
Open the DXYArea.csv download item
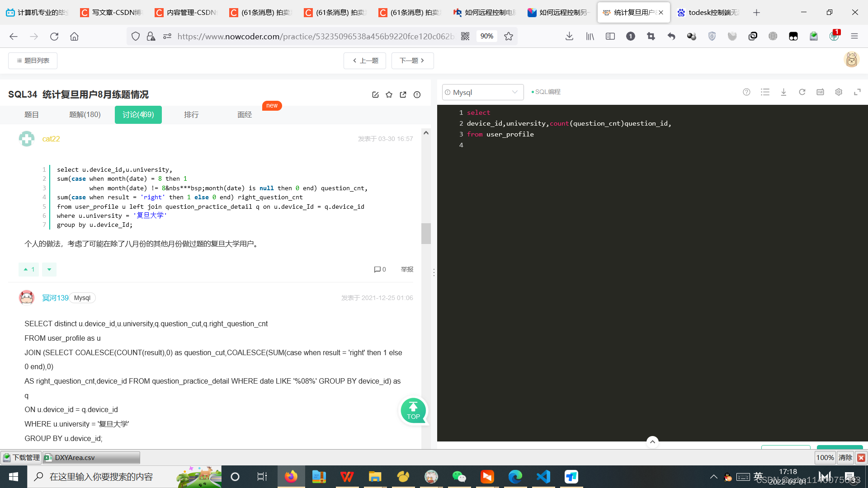pos(92,458)
